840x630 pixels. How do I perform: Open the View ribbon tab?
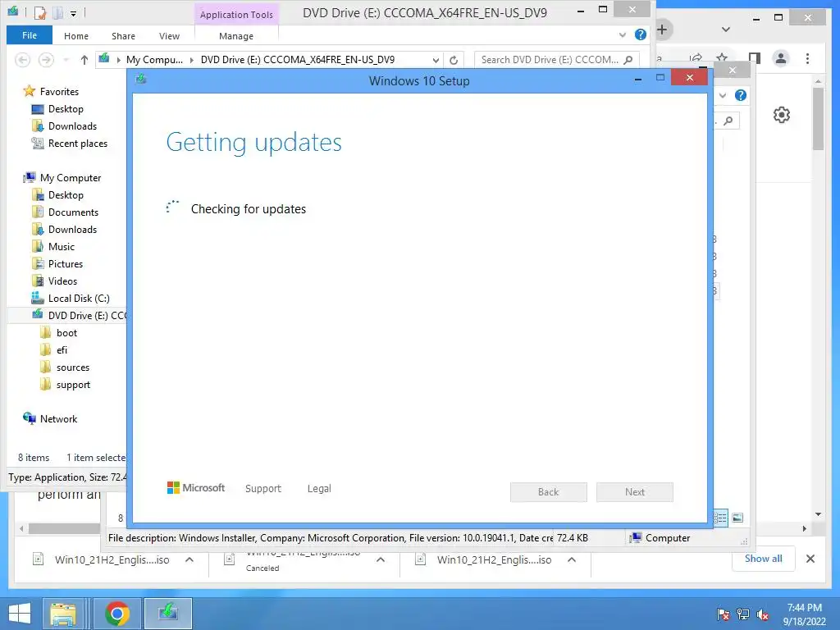pyautogui.click(x=169, y=36)
